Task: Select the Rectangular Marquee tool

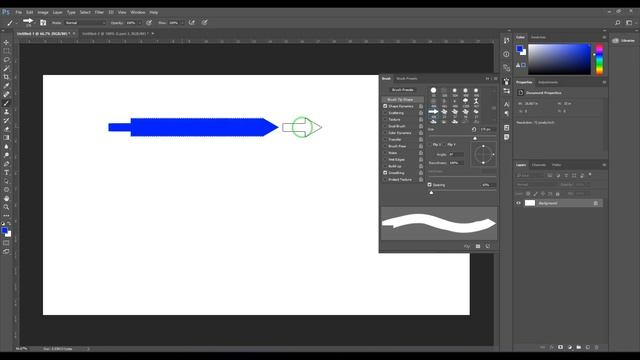Action: 6,51
